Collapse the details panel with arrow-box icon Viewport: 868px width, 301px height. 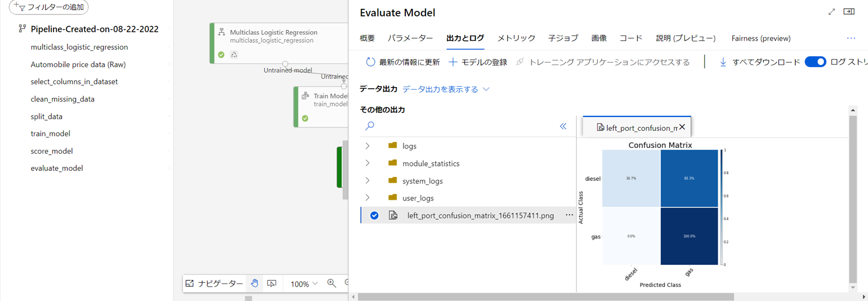point(849,12)
